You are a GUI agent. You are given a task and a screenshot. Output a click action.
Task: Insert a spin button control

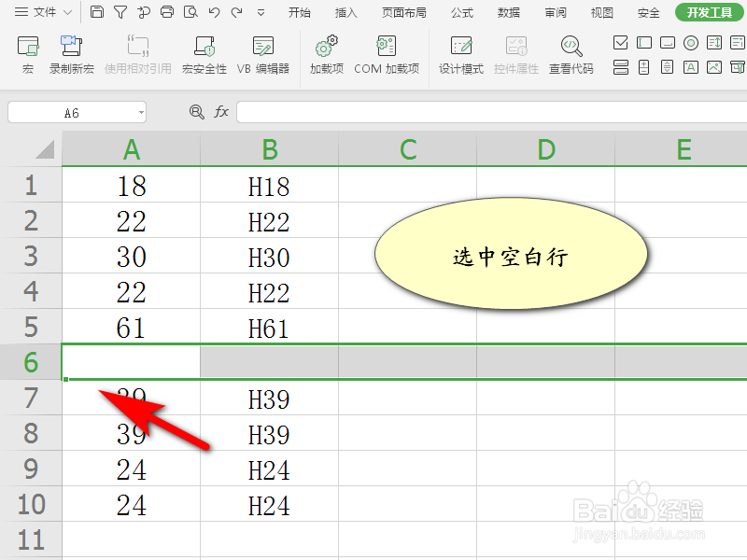point(667,66)
